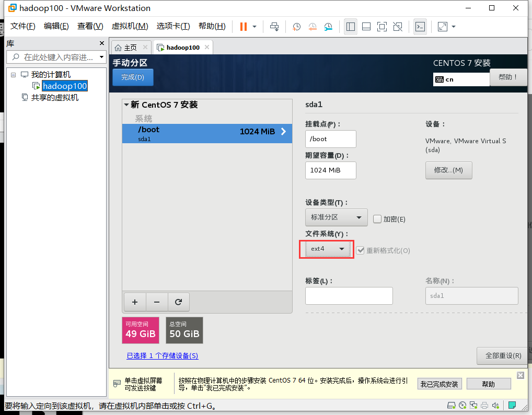Open the 已选择 1 个存储设备(S) link
The height and width of the screenshot is (415, 532).
[x=162, y=355]
